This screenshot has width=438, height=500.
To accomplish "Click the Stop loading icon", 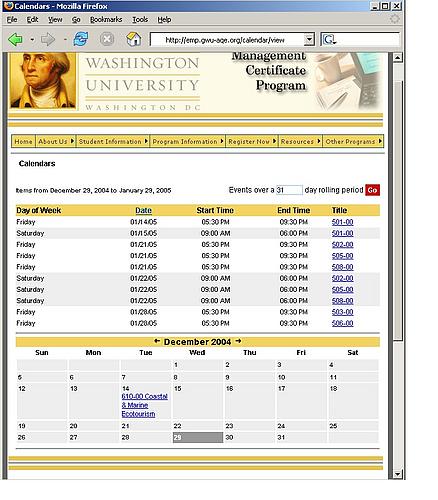I will click(107, 39).
